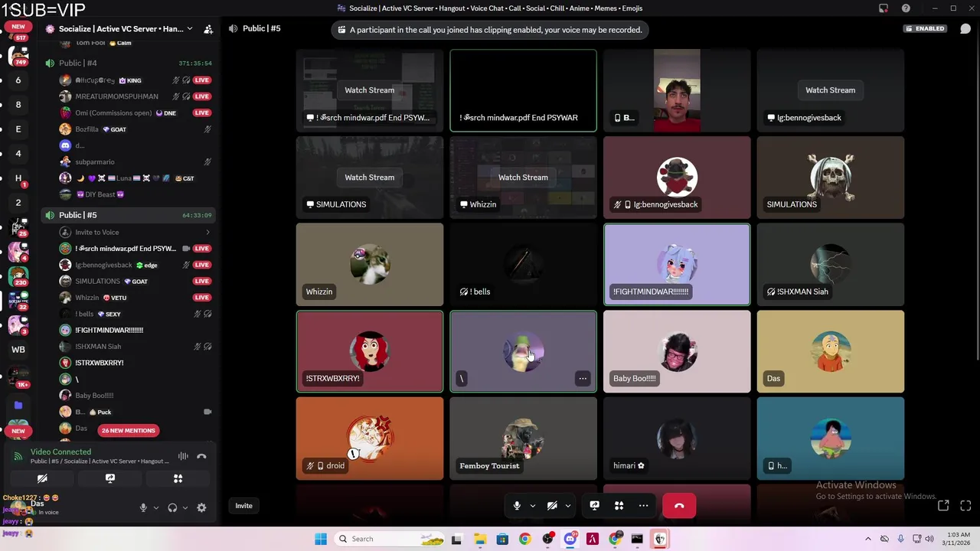
Task: Open output device options next to headphones
Action: [185, 507]
